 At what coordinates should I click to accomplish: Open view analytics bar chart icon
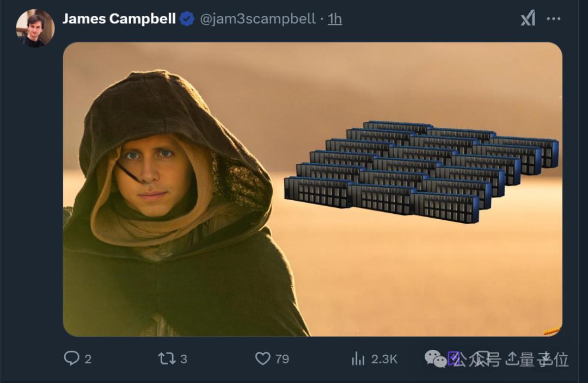point(358,358)
